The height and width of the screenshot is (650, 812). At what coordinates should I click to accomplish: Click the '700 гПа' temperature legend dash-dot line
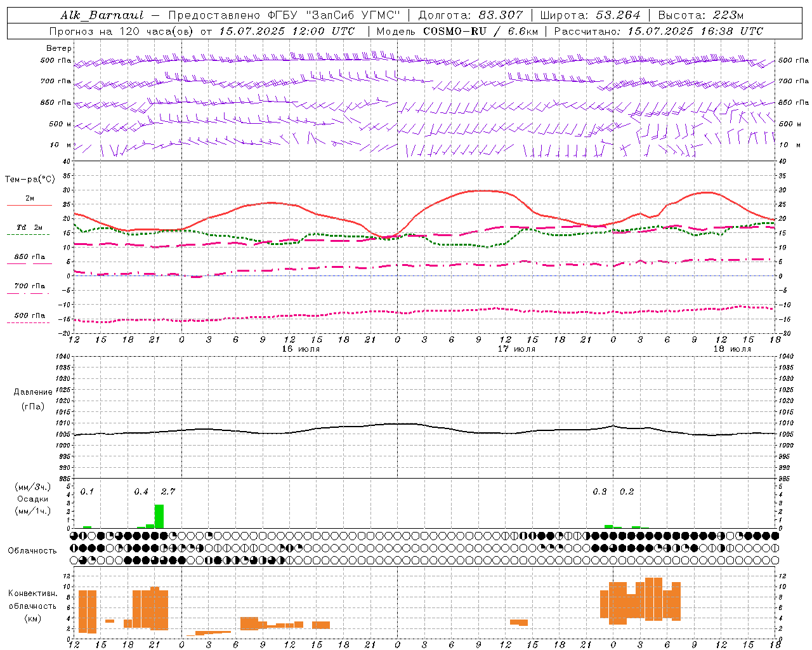29,294
